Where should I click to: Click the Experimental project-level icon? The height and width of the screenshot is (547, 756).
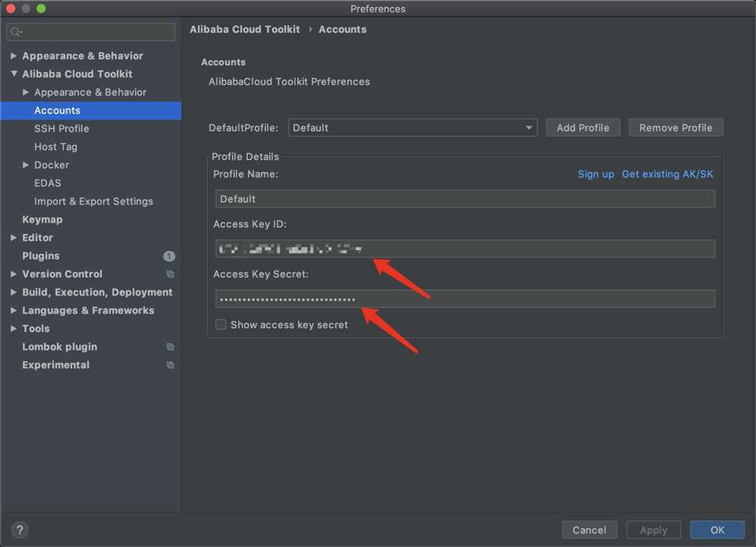[170, 365]
